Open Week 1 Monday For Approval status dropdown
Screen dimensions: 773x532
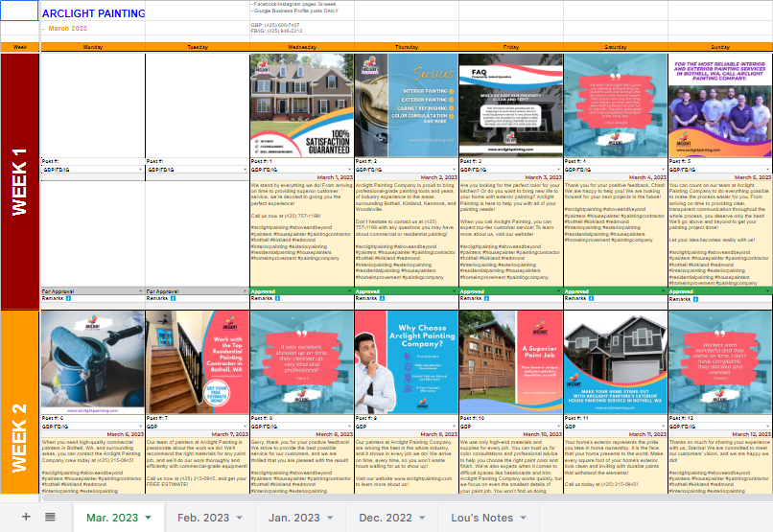tap(140, 291)
